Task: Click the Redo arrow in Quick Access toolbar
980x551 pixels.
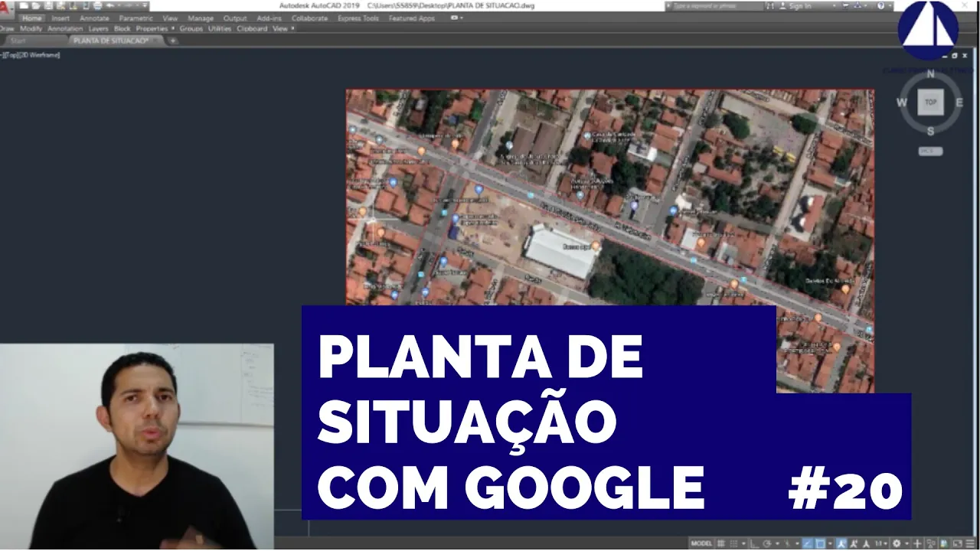Action: (128, 5)
